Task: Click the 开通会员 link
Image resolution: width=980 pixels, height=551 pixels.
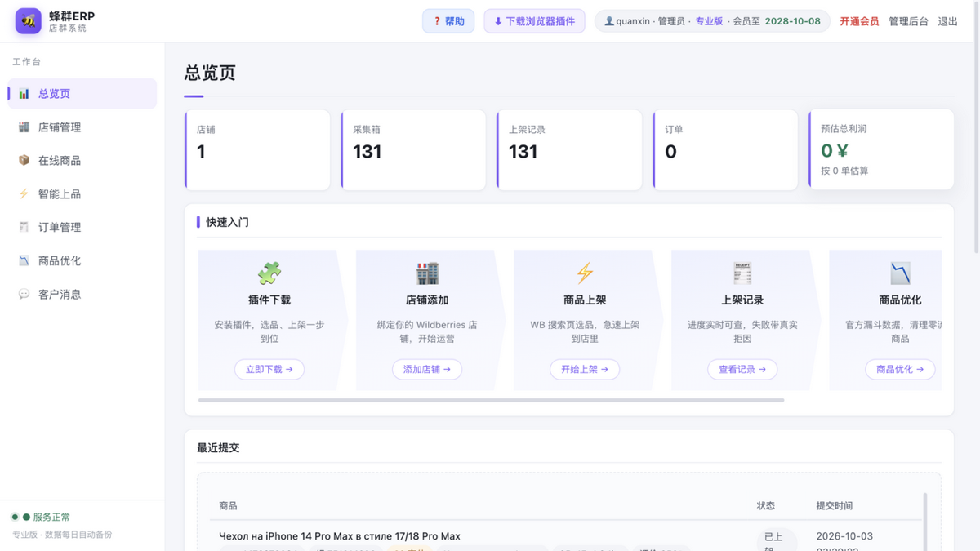Action: [859, 21]
